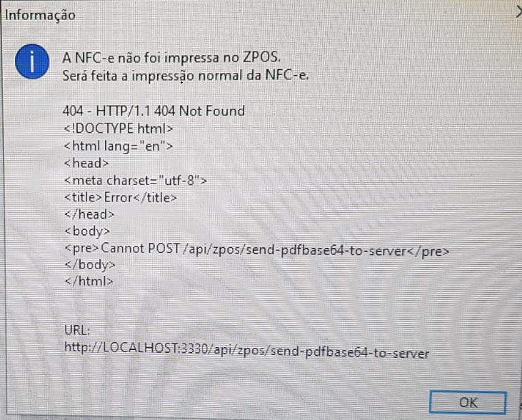Select the 'A NFC-e não foi impressa' line

tap(171, 58)
